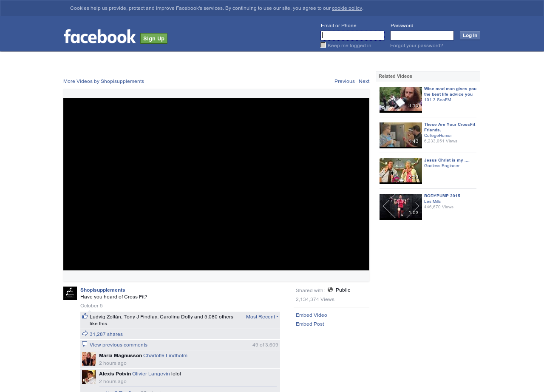Click '49 of 3,609' comment count
The height and width of the screenshot is (392, 544).
click(x=265, y=345)
